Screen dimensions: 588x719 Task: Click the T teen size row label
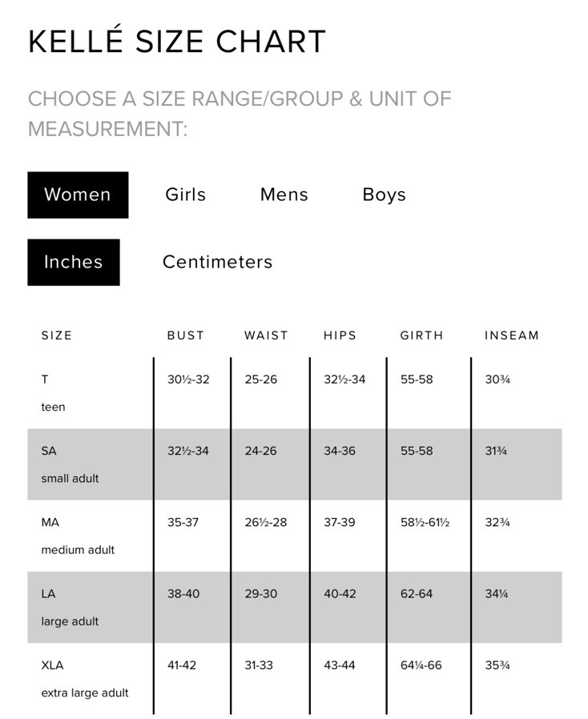pos(53,392)
